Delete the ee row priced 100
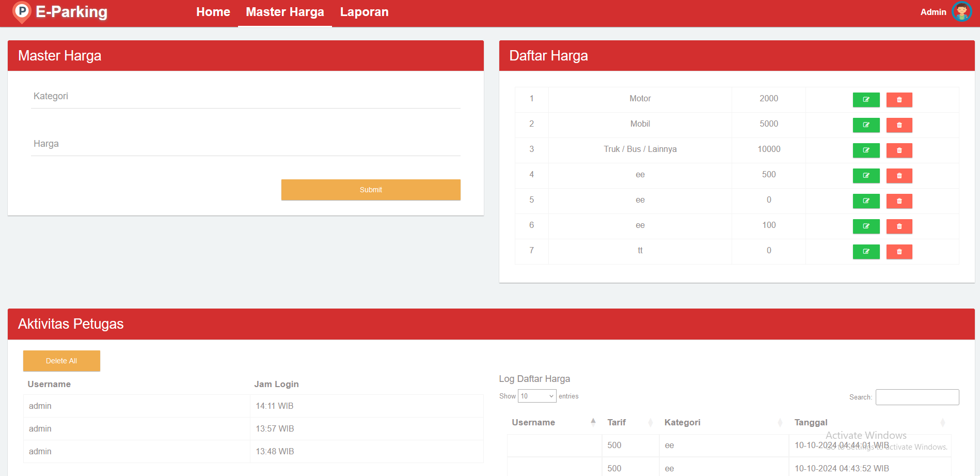This screenshot has width=980, height=476. (x=899, y=226)
